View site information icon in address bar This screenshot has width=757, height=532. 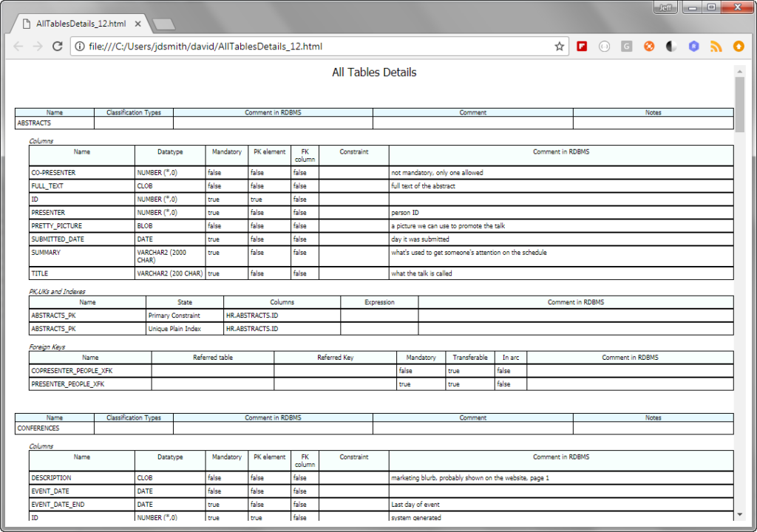80,47
